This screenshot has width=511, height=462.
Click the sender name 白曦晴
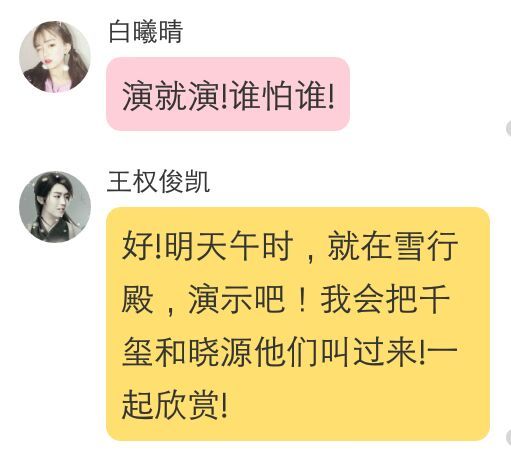click(146, 32)
